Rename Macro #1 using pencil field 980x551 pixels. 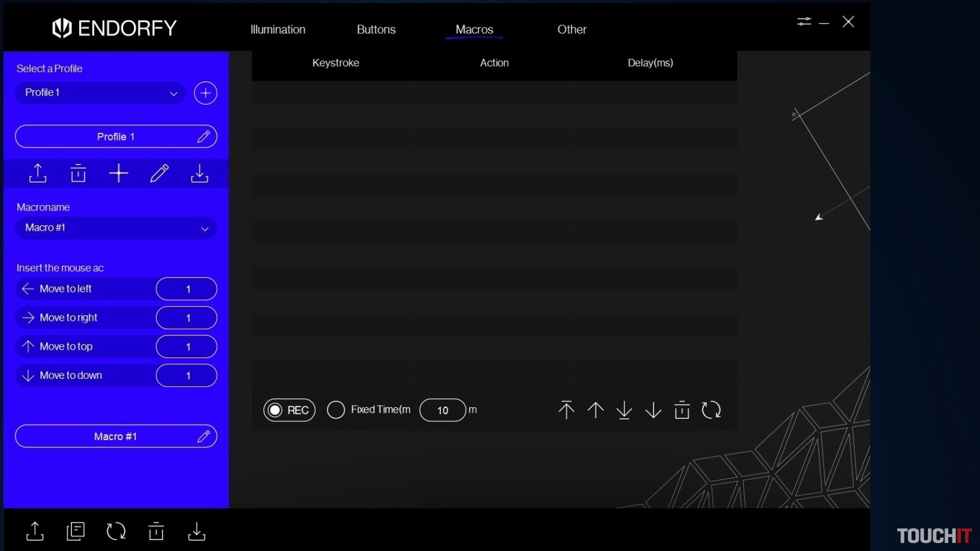click(203, 437)
